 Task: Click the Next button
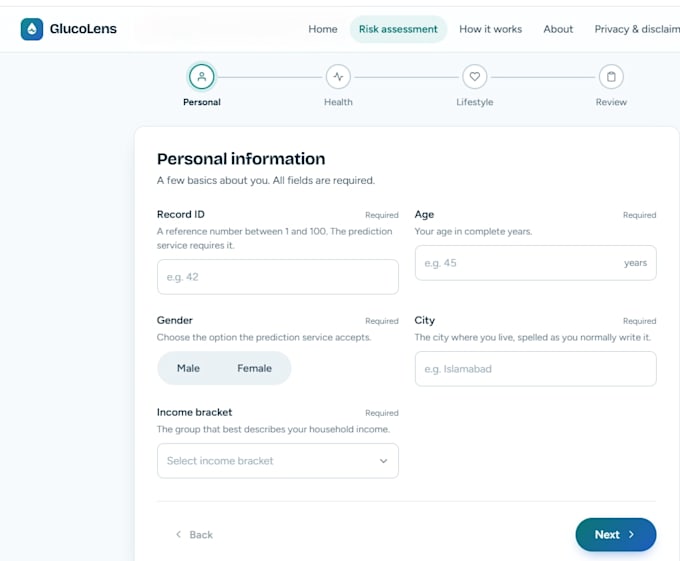point(616,535)
